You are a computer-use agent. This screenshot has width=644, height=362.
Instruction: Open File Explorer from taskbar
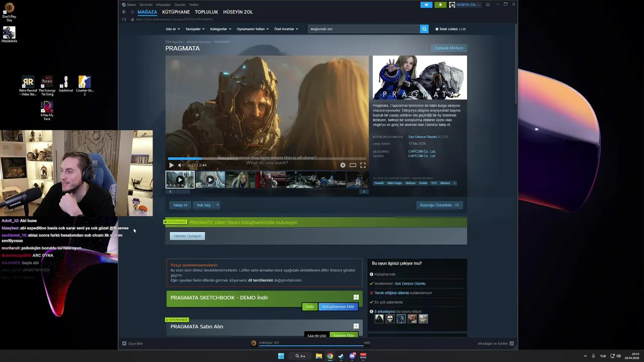318,356
